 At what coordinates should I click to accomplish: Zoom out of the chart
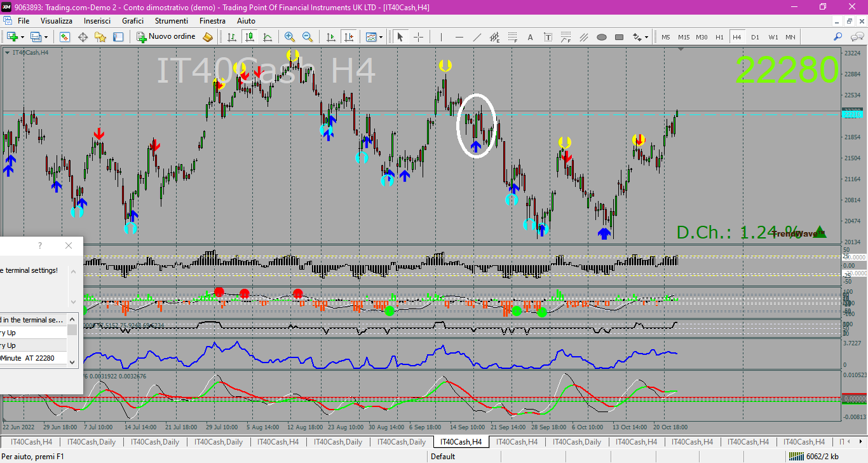coord(308,37)
